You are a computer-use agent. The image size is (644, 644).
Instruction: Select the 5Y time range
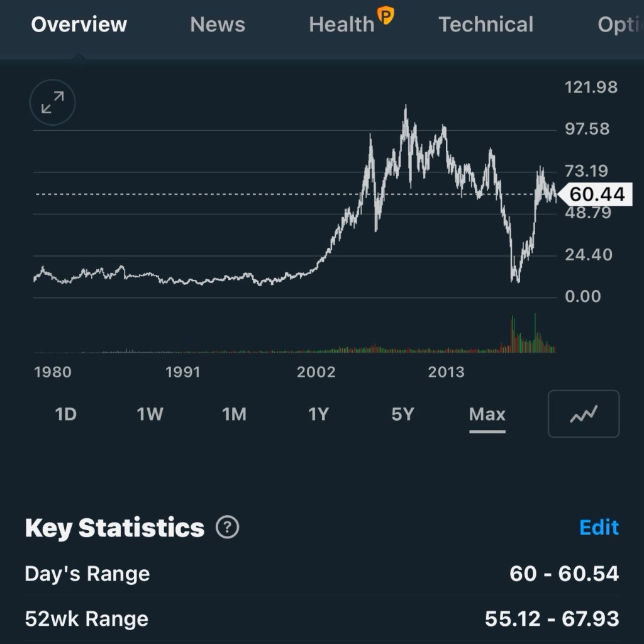402,414
